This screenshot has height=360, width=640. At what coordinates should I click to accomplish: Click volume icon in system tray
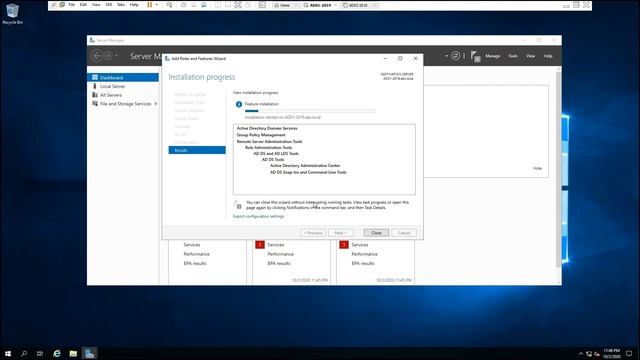point(597,354)
